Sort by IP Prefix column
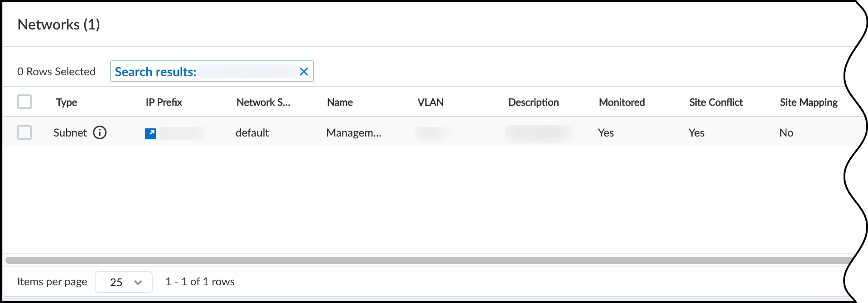The width and height of the screenshot is (868, 303). click(164, 103)
